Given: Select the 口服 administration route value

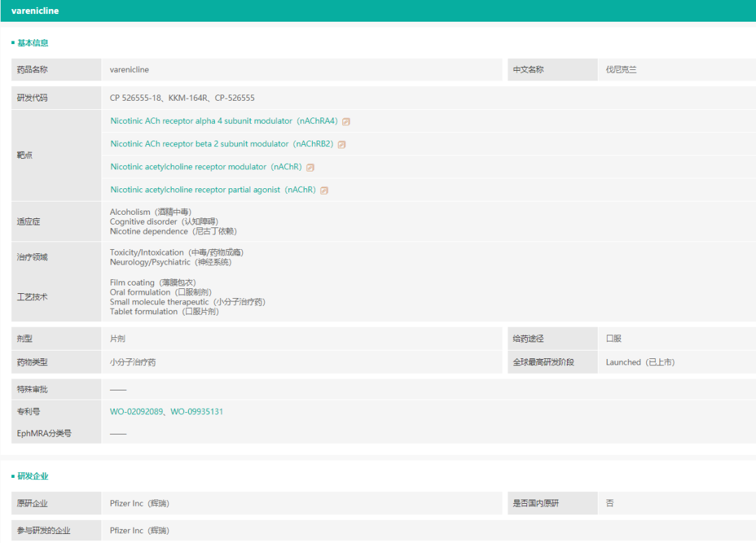Looking at the screenshot, I should (613, 338).
